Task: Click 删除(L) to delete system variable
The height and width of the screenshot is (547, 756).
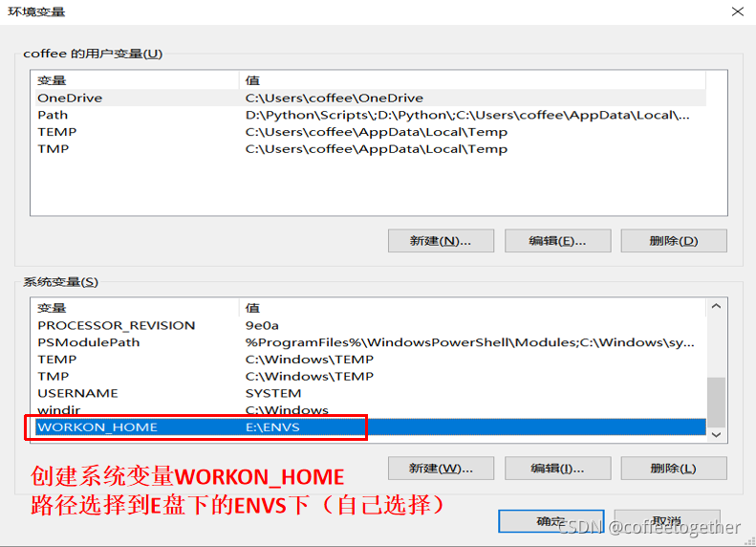Action: point(674,469)
